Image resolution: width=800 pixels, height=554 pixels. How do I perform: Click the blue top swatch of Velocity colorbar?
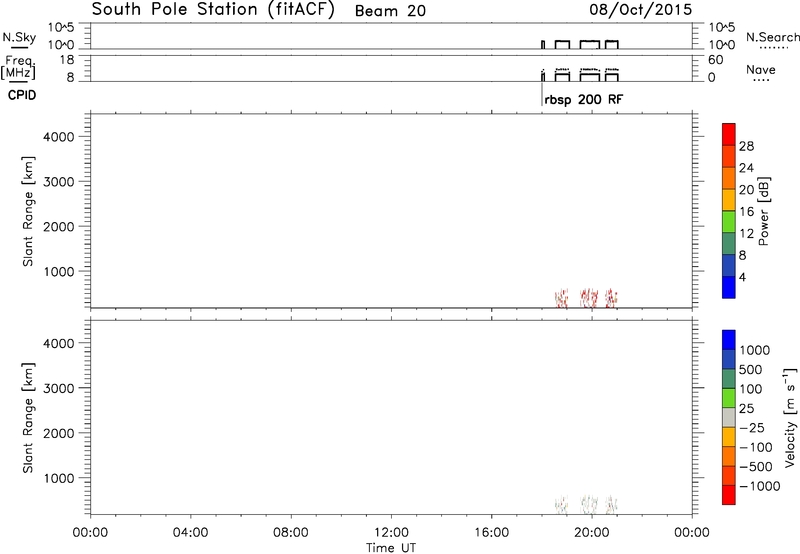(x=729, y=340)
